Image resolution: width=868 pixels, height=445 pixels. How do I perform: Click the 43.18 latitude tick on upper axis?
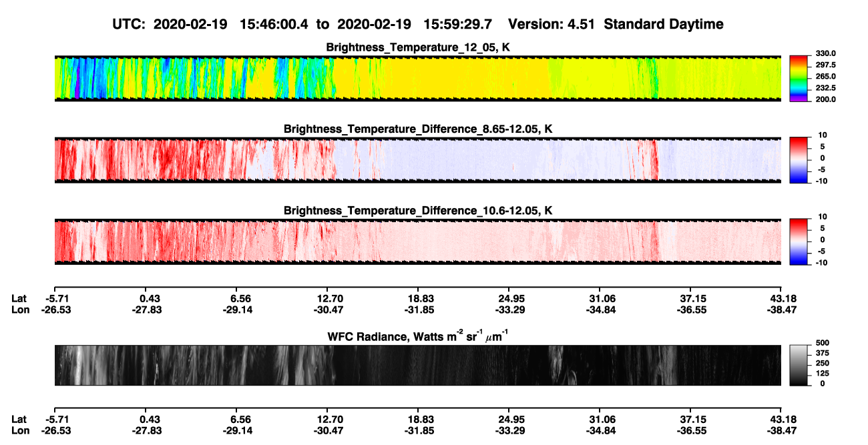click(781, 298)
